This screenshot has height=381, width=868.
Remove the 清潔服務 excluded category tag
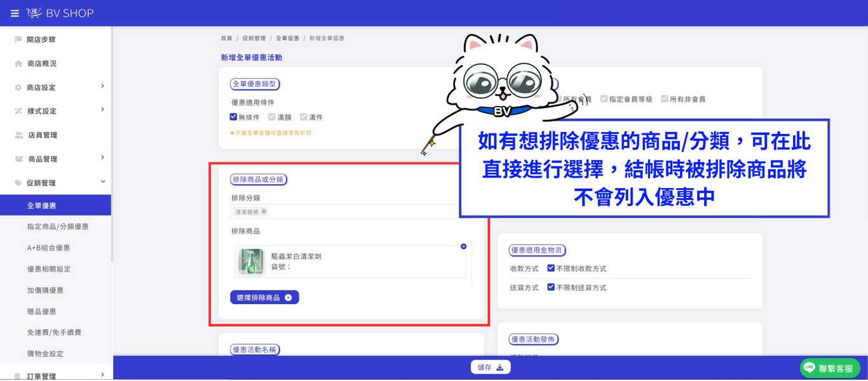[264, 211]
